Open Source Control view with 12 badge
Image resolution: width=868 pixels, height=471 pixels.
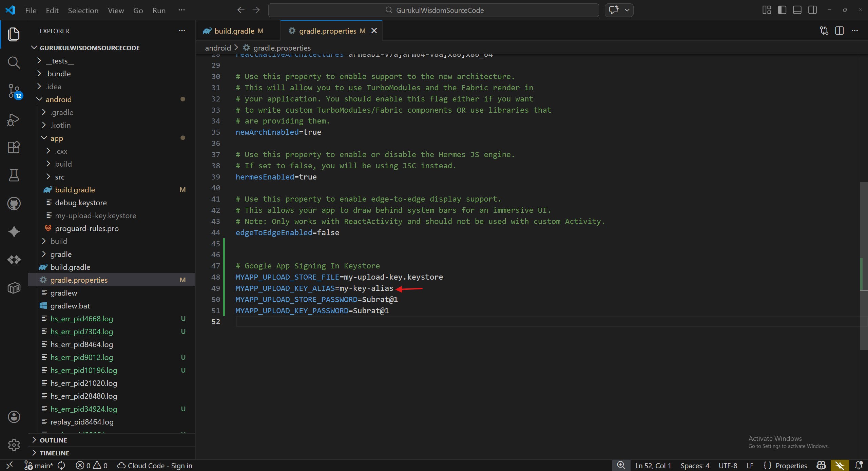coord(14,91)
